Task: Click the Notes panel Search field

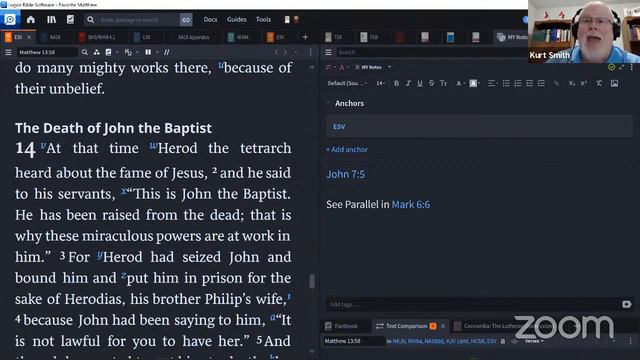Action: click(x=431, y=52)
